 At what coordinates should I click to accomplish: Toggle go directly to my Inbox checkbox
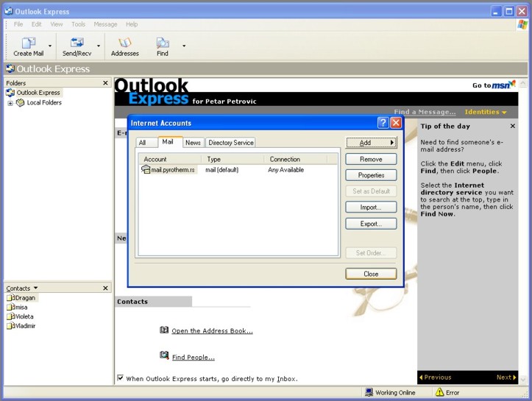(x=120, y=377)
